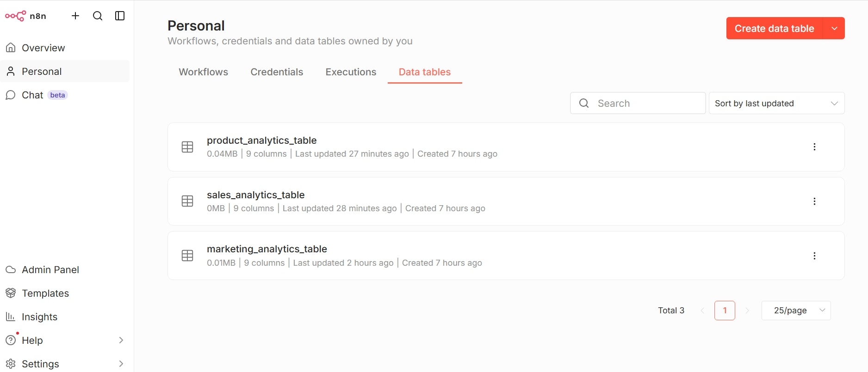Open actions menu for marketing_analytics_table
The image size is (868, 372).
[814, 256]
